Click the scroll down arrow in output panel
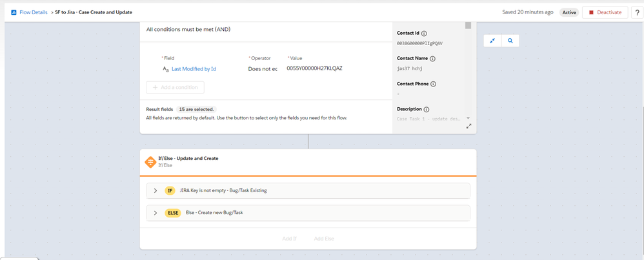 tap(468, 118)
